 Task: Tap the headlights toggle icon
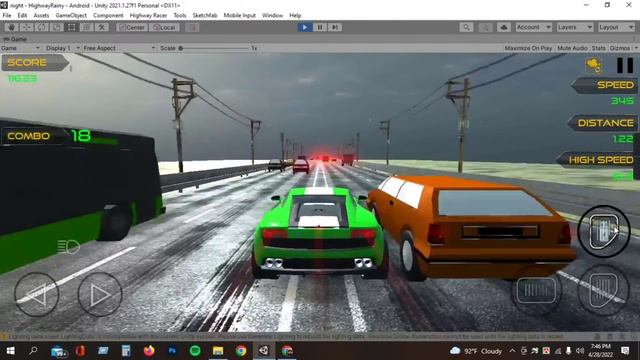tap(68, 246)
